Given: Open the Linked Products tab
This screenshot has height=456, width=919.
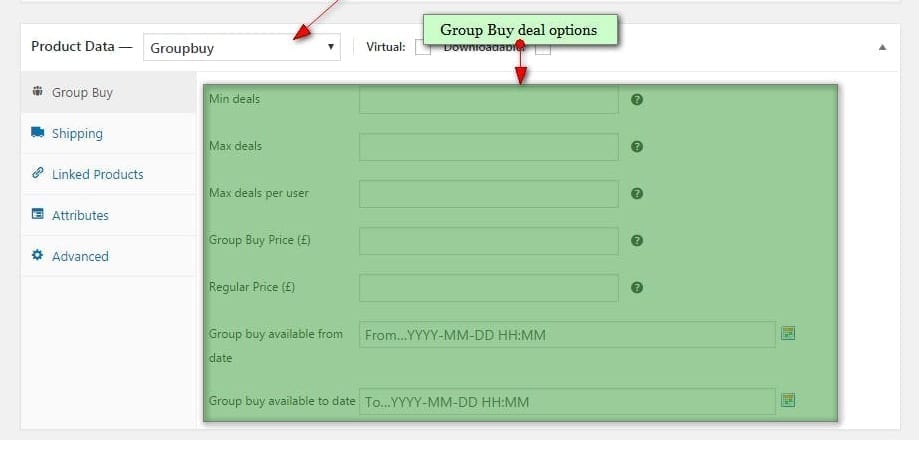Looking at the screenshot, I should 108,175.
